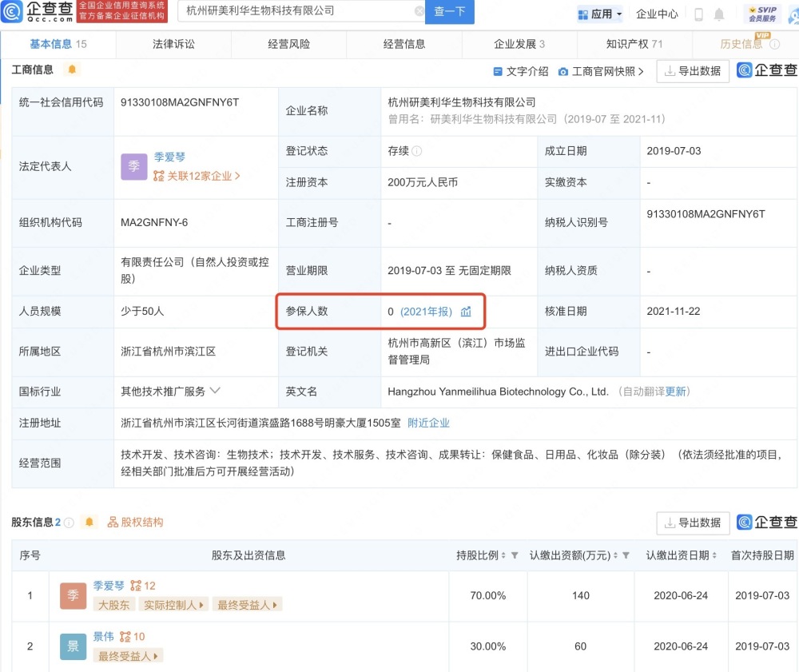This screenshot has height=672, width=799.
Task: Open SVIP 会员服务 badge
Action: pyautogui.click(x=762, y=14)
